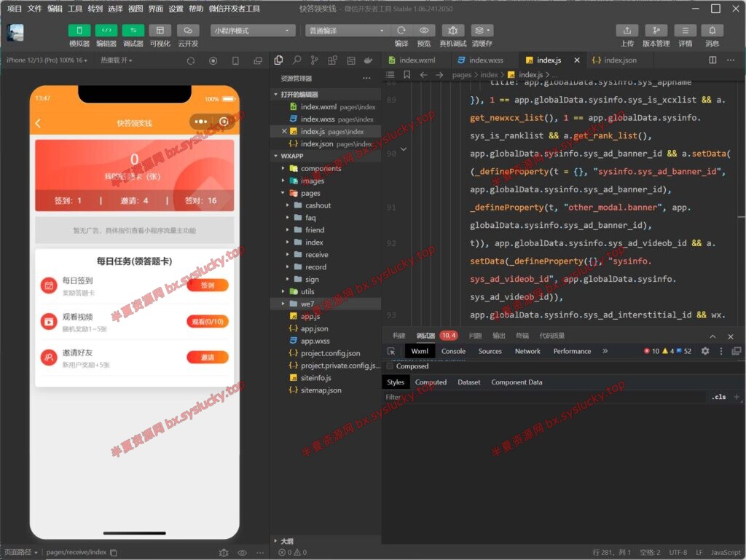Click the clear cache icon

click(x=482, y=31)
